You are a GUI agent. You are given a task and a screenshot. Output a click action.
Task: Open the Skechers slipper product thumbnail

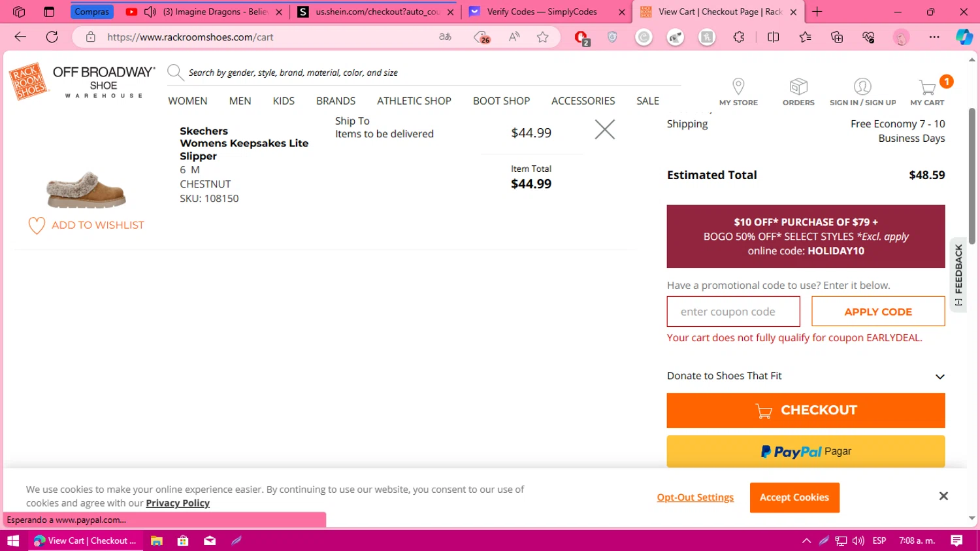coord(86,190)
